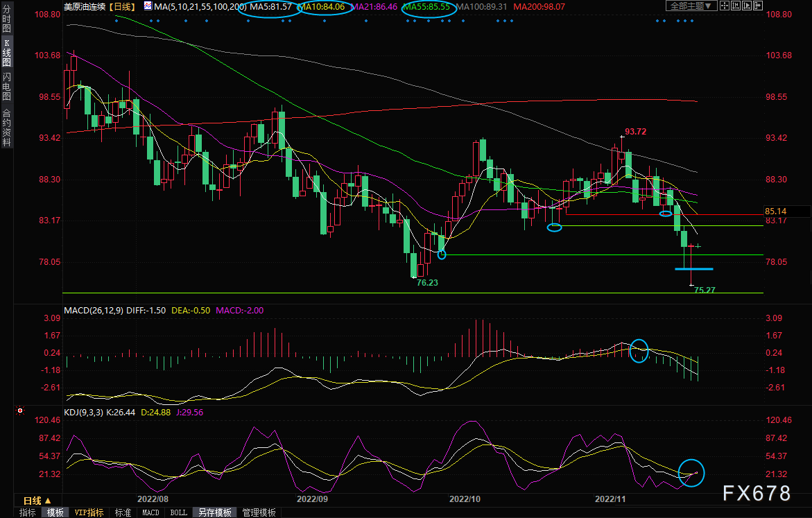Click the 美原油连续 chart title

pos(85,7)
